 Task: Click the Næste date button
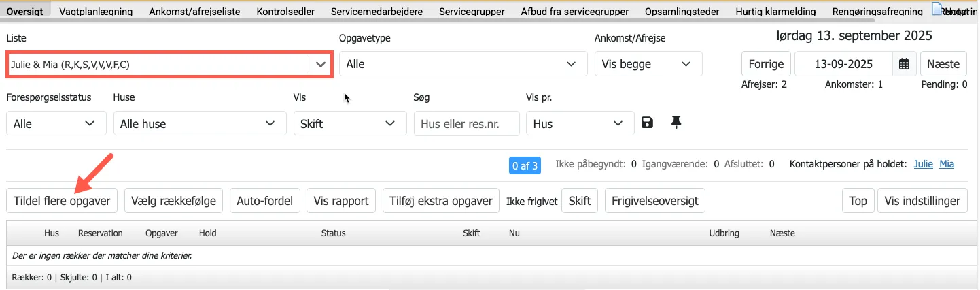coord(943,64)
